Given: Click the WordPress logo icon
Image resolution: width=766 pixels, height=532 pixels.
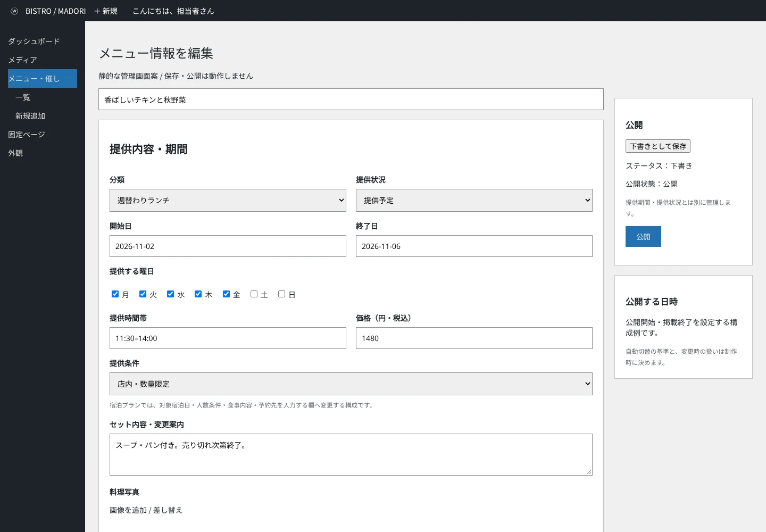Looking at the screenshot, I should [14, 11].
